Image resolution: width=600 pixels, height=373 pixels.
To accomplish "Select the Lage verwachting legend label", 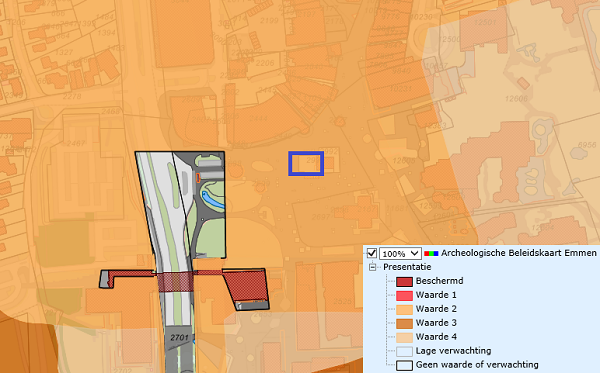I will pyautogui.click(x=453, y=351).
